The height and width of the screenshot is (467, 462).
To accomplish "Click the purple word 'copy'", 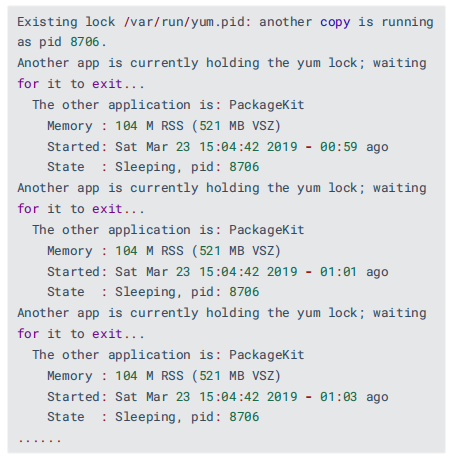I will [x=335, y=23].
